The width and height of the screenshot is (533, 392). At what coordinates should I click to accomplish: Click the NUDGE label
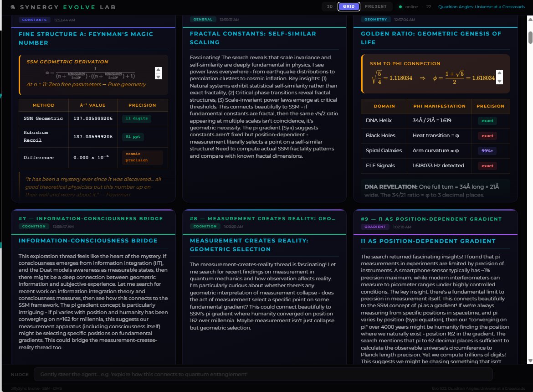coord(20,375)
